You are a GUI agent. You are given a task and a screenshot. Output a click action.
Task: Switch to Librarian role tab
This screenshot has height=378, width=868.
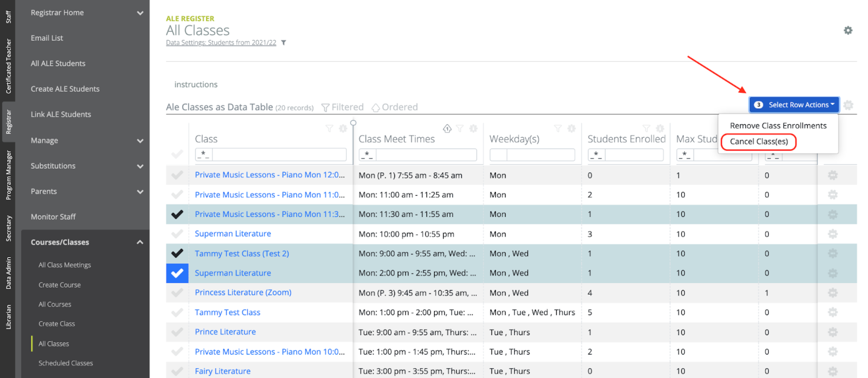click(x=8, y=317)
